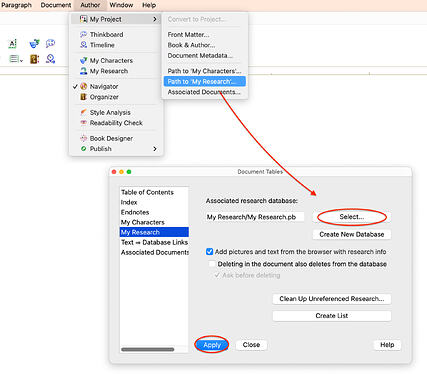Choose Path to 'My Research'... item
The width and height of the screenshot is (427, 374).
tap(205, 81)
